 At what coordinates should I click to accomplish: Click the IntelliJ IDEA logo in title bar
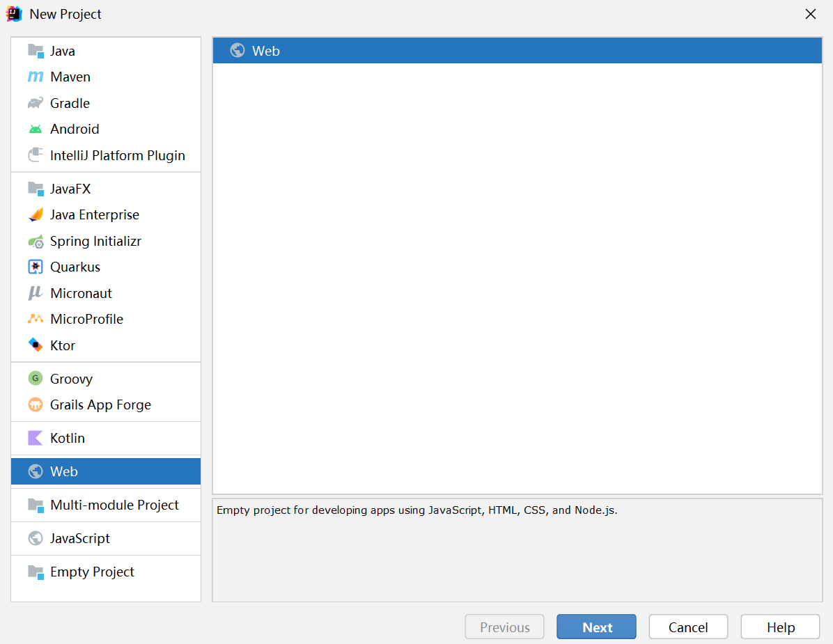(x=14, y=14)
